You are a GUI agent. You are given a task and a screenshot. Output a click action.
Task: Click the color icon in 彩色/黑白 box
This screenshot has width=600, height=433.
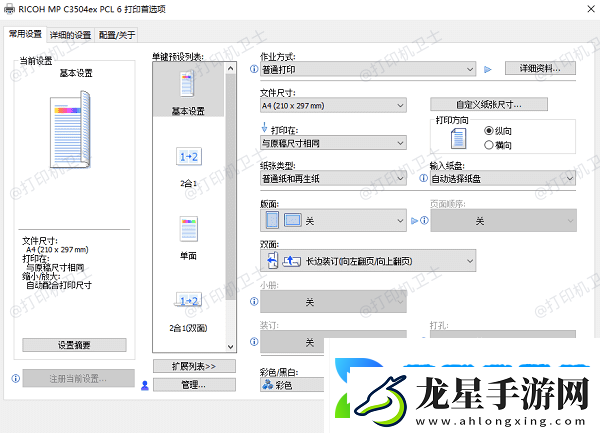point(267,384)
